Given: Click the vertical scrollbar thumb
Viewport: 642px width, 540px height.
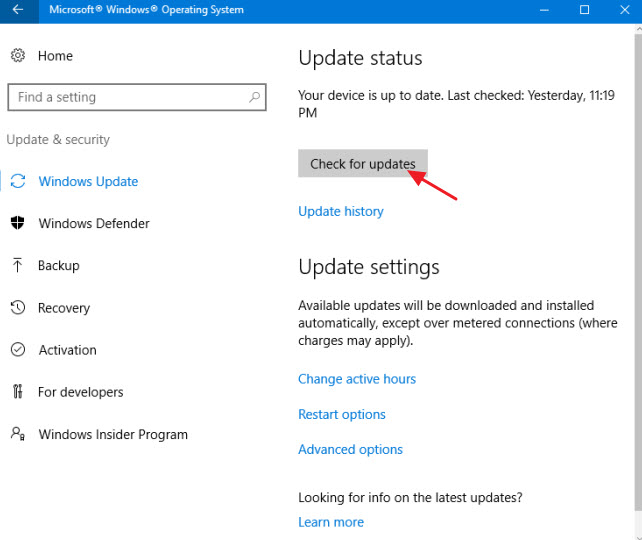Looking at the screenshot, I should tap(638, 272).
